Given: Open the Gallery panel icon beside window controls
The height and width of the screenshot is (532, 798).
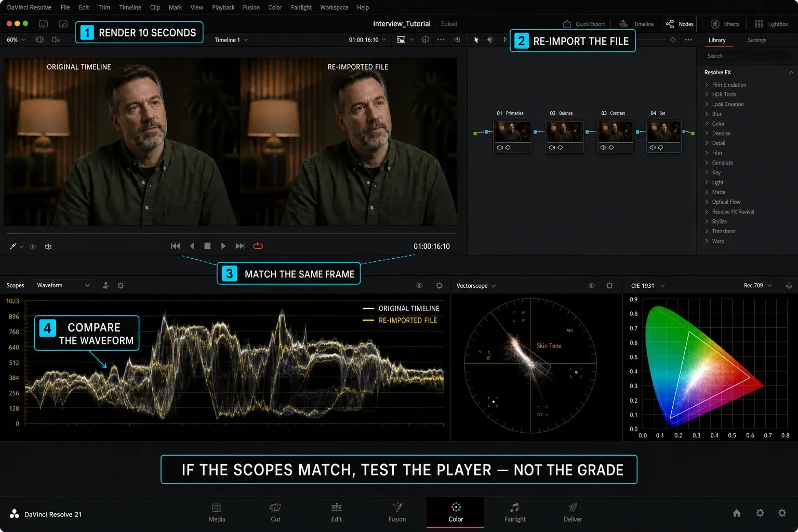Looking at the screenshot, I should pyautogui.click(x=44, y=24).
